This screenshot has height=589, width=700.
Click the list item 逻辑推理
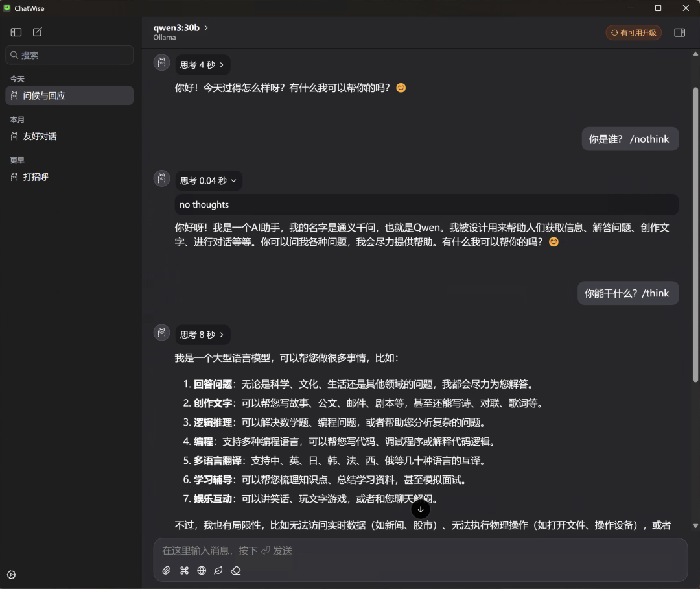click(x=335, y=423)
